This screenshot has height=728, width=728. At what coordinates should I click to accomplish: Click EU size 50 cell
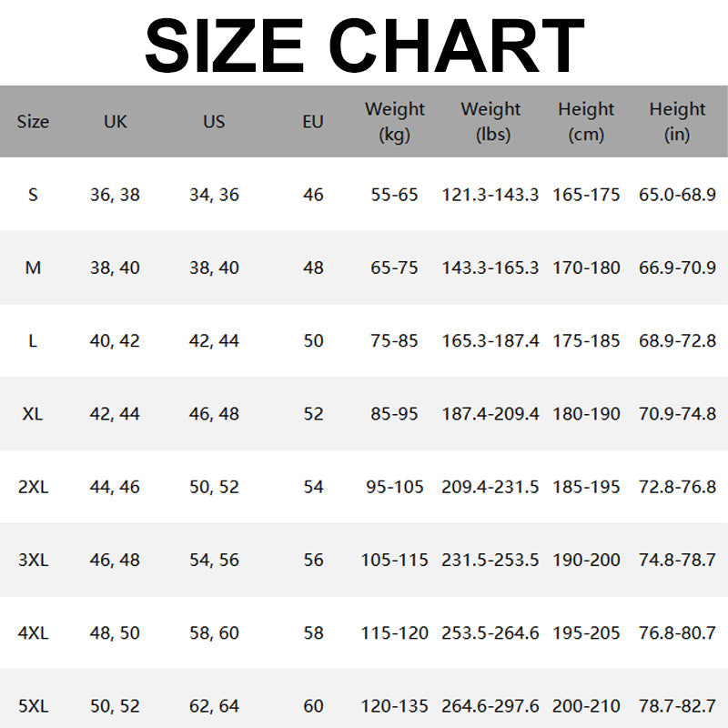[313, 341]
